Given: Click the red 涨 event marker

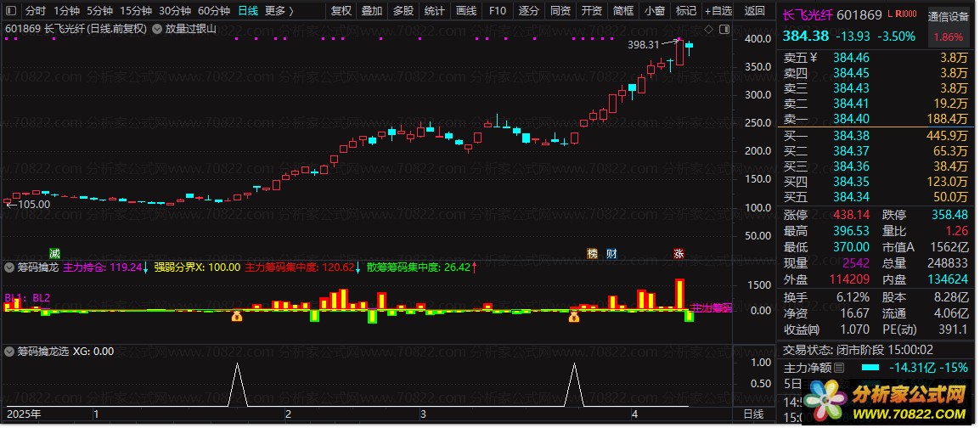Looking at the screenshot, I should (x=679, y=253).
